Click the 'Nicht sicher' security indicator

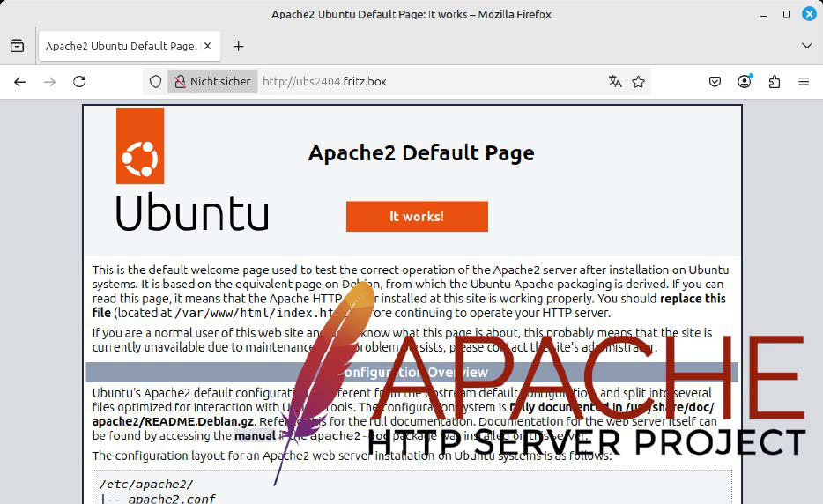click(212, 81)
